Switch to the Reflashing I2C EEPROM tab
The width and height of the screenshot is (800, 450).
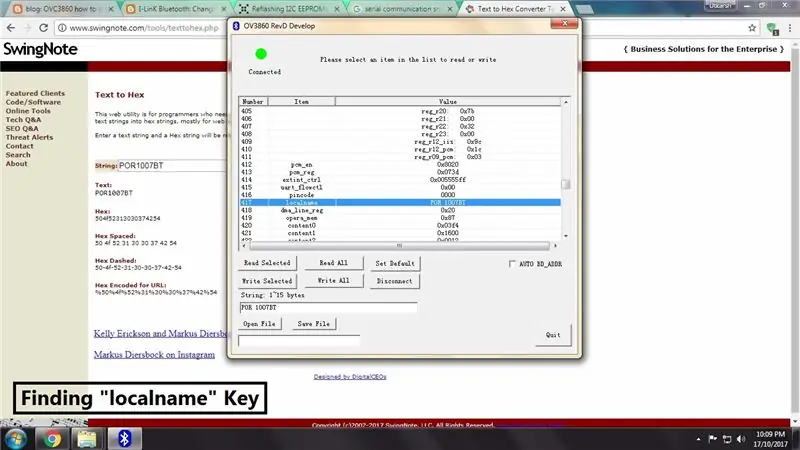pyautogui.click(x=289, y=9)
